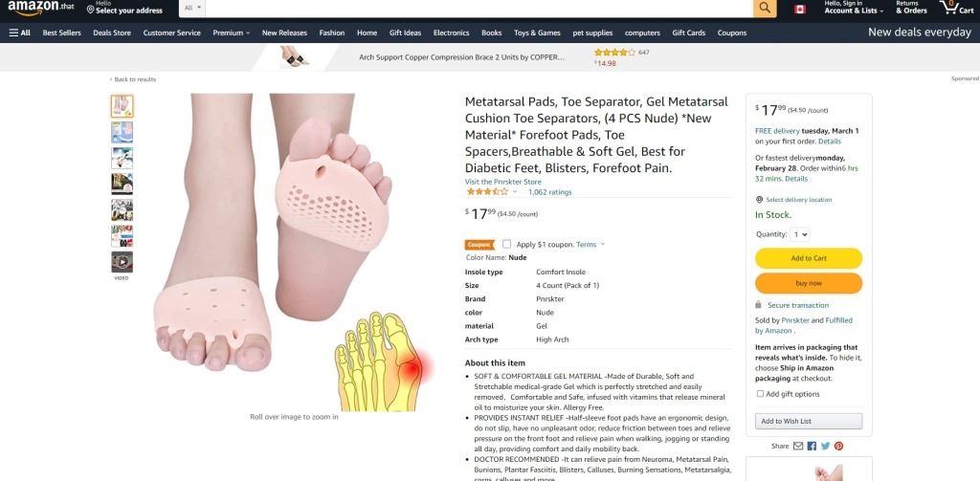Share on Facebook icon
The width and height of the screenshot is (980, 481).
point(812,446)
